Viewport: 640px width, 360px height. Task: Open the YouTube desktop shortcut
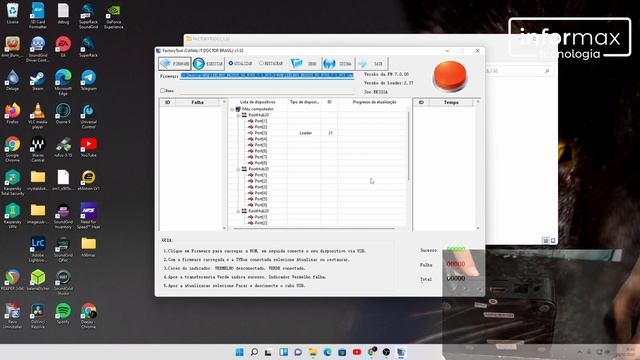tap(89, 147)
